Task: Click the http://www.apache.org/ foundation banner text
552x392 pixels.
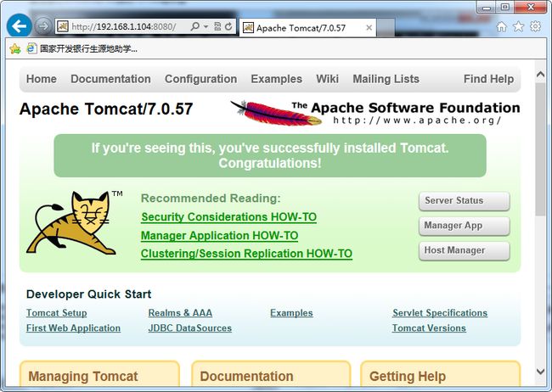Action: point(417,120)
